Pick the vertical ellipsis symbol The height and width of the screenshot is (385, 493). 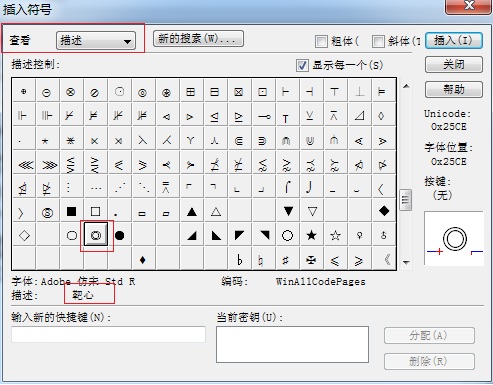(68, 187)
